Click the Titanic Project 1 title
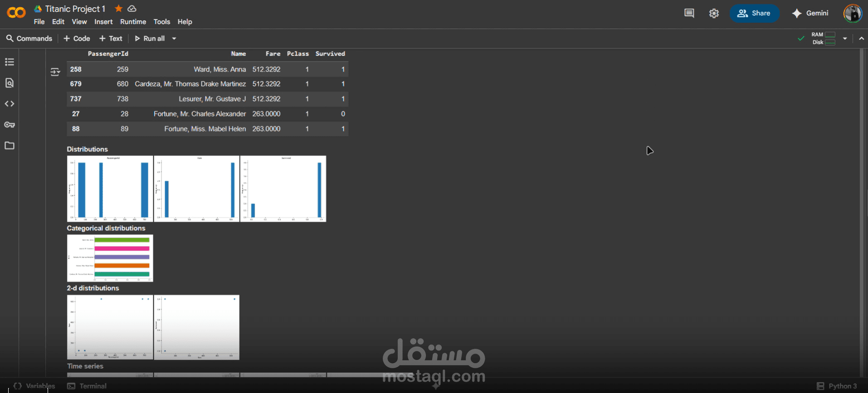The height and width of the screenshot is (393, 868). pos(75,9)
